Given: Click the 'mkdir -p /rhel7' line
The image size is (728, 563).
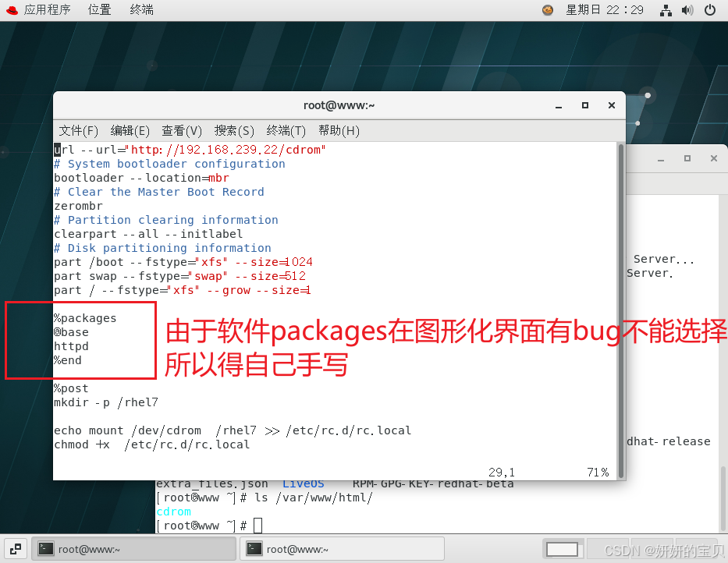Looking at the screenshot, I should pyautogui.click(x=106, y=402).
